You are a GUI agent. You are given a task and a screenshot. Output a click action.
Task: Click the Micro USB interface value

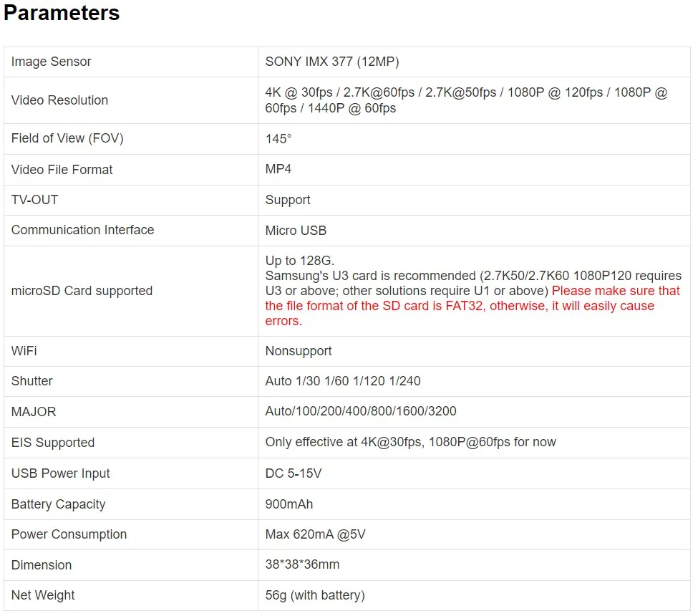click(296, 230)
